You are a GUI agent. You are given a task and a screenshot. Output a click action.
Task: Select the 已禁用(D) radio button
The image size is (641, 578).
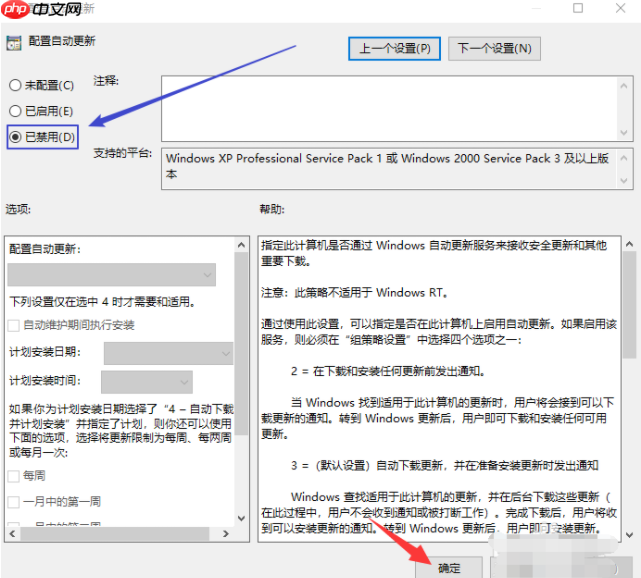pos(15,137)
